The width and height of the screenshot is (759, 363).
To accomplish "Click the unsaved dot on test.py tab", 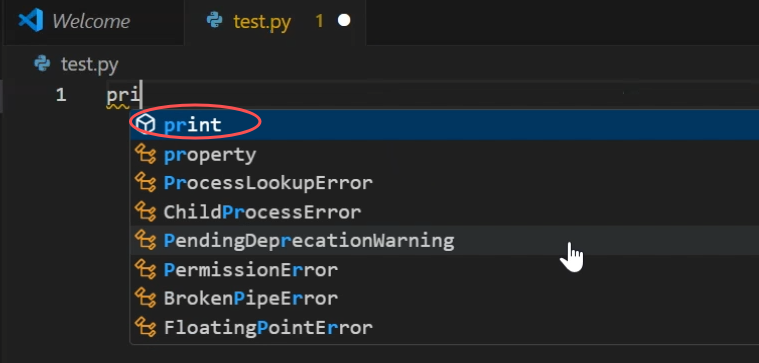I will pos(344,21).
